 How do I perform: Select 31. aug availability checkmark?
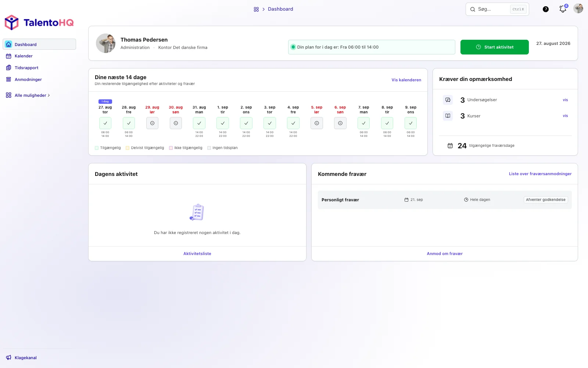click(x=199, y=123)
